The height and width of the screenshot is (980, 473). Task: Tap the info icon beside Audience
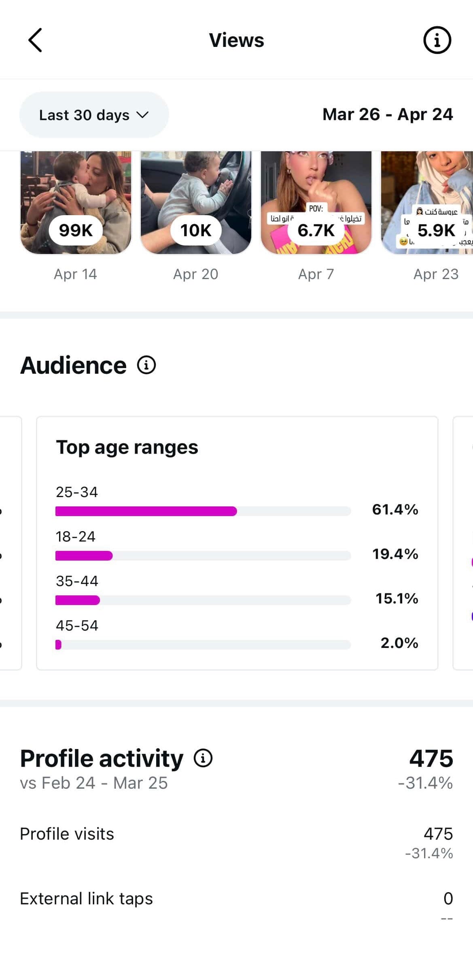(146, 365)
